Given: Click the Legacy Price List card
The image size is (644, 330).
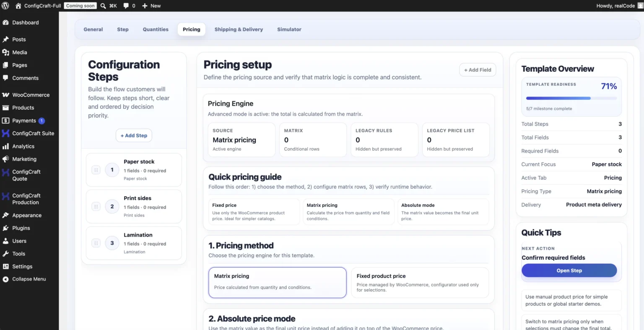Looking at the screenshot, I should click(x=456, y=140).
